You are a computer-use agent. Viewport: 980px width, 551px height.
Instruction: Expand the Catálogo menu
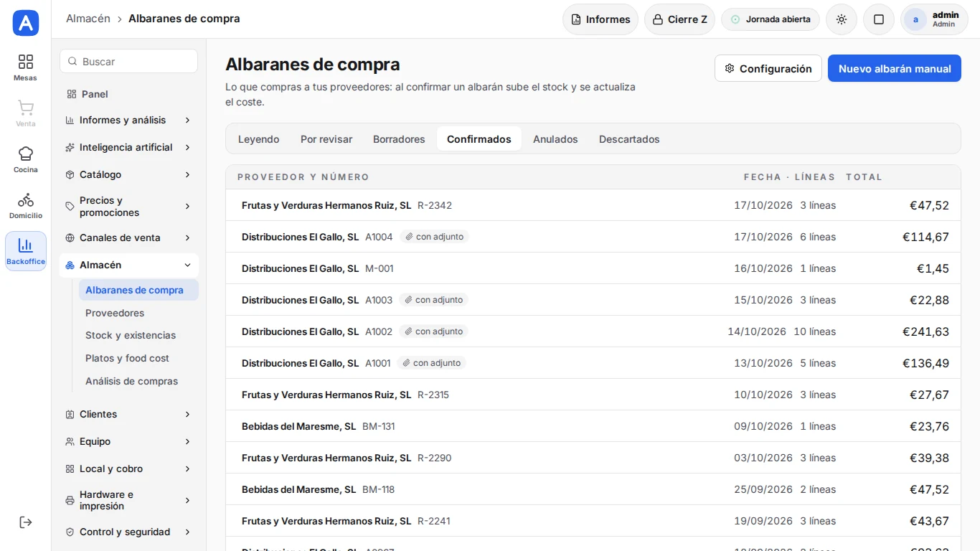coord(128,174)
